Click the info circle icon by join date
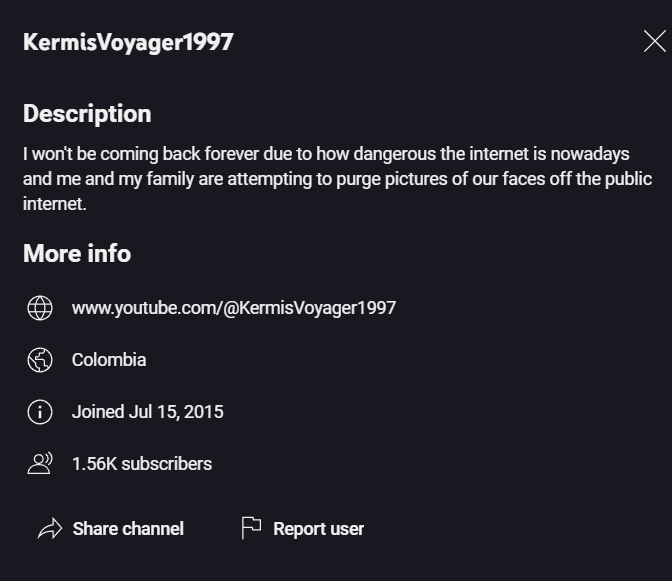Viewport: 672px width, 581px height. click(40, 412)
